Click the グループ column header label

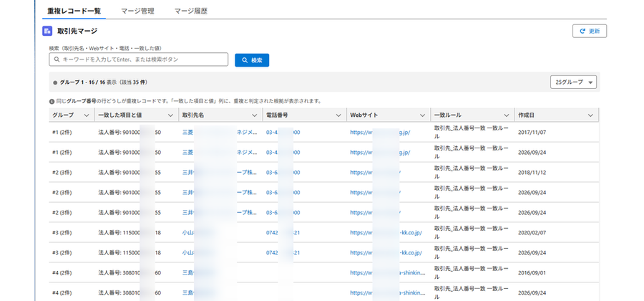coord(63,115)
